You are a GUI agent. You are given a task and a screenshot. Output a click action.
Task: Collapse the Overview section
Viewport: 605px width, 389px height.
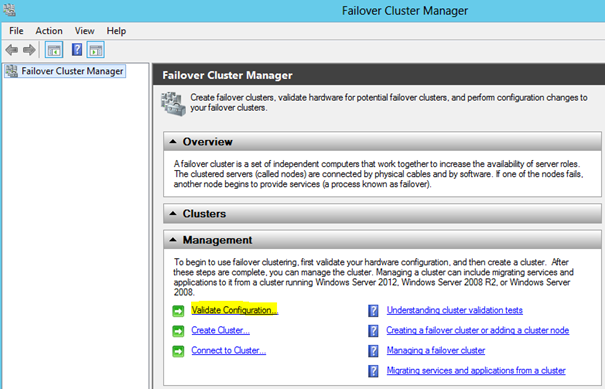pos(173,142)
